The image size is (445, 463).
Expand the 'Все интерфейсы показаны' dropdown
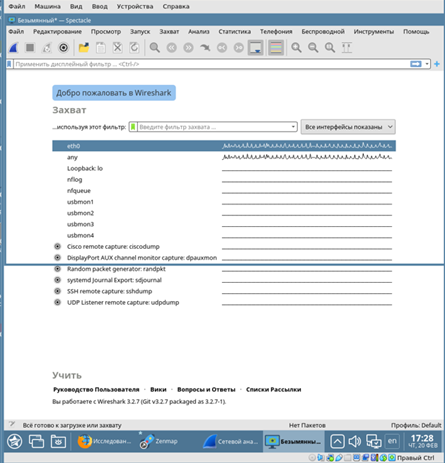click(348, 127)
